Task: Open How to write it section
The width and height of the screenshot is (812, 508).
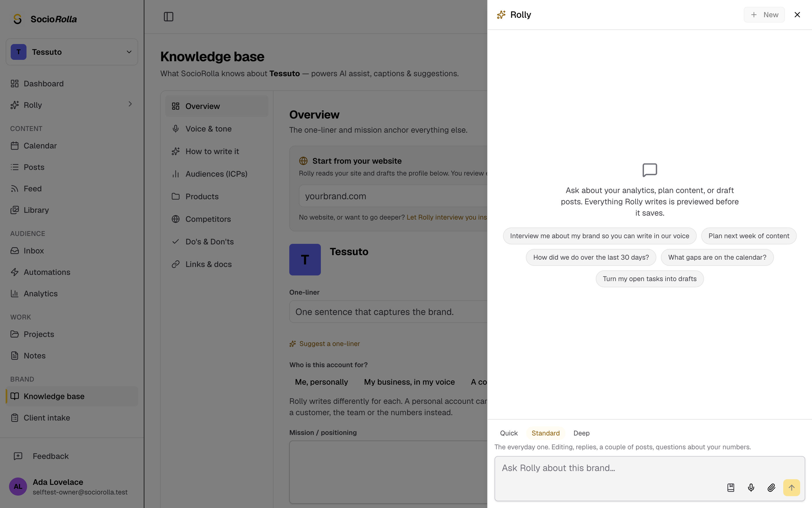Action: coord(217,151)
